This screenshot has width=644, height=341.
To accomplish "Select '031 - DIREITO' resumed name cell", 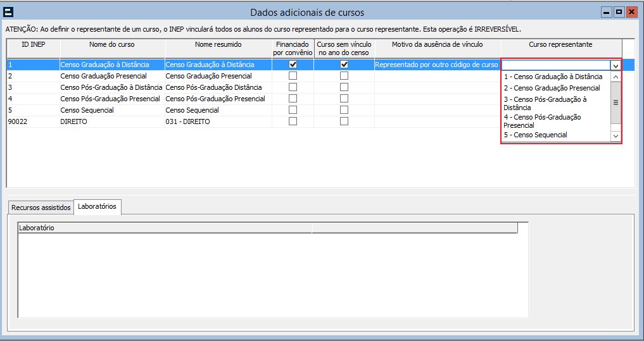I will [218, 121].
